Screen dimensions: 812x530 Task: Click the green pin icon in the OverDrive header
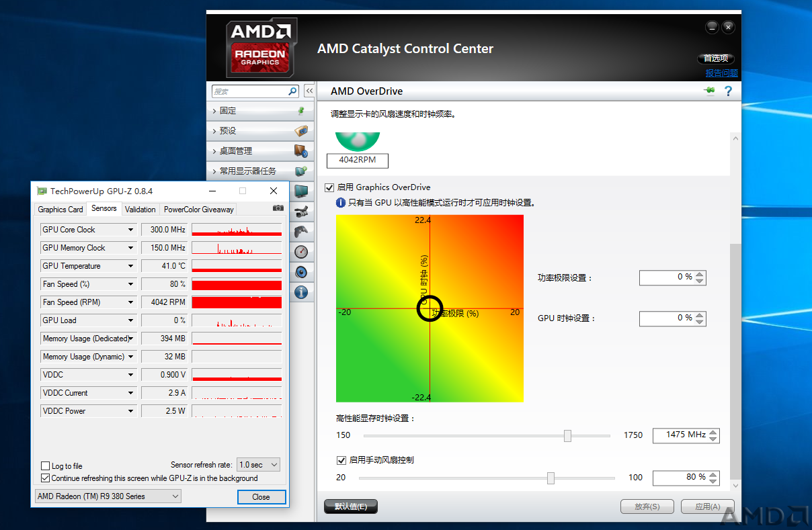pyautogui.click(x=709, y=91)
